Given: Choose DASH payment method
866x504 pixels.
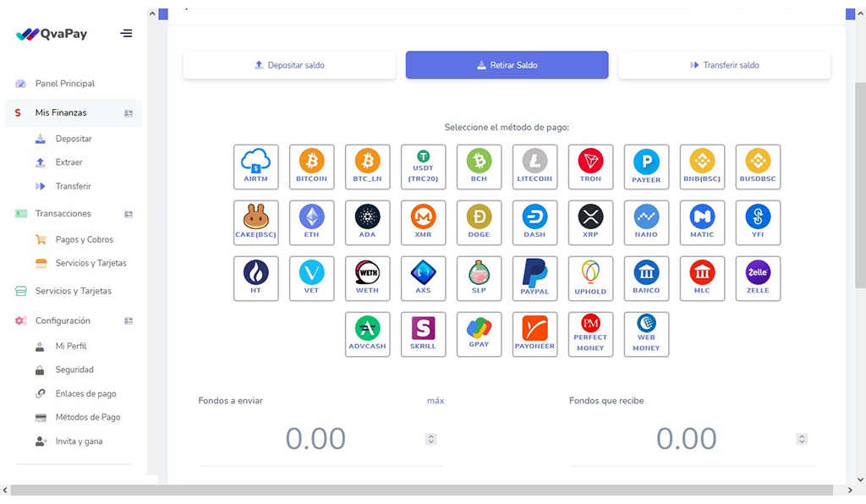Looking at the screenshot, I should click(x=534, y=222).
